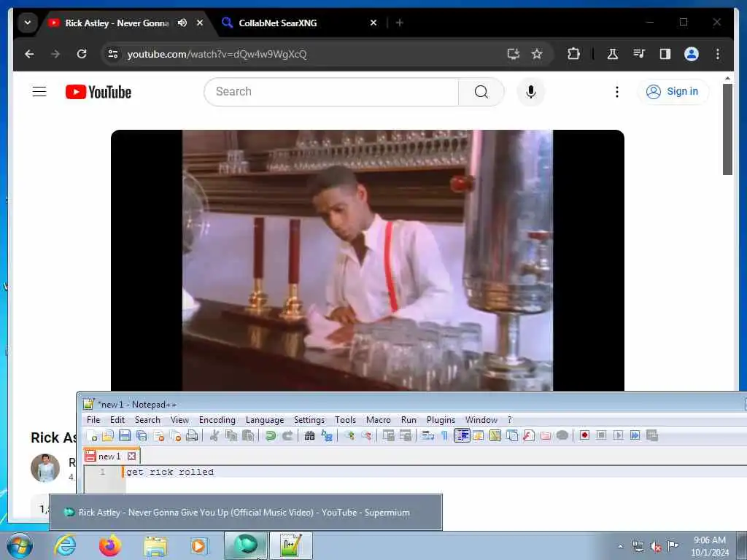Reload the YouTube page
Image resolution: width=747 pixels, height=560 pixels.
(82, 54)
